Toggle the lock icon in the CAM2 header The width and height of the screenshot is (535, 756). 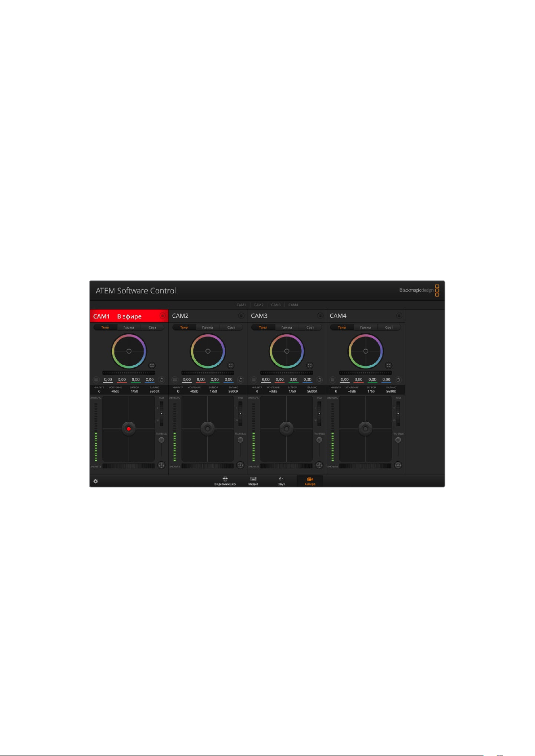[x=241, y=316]
